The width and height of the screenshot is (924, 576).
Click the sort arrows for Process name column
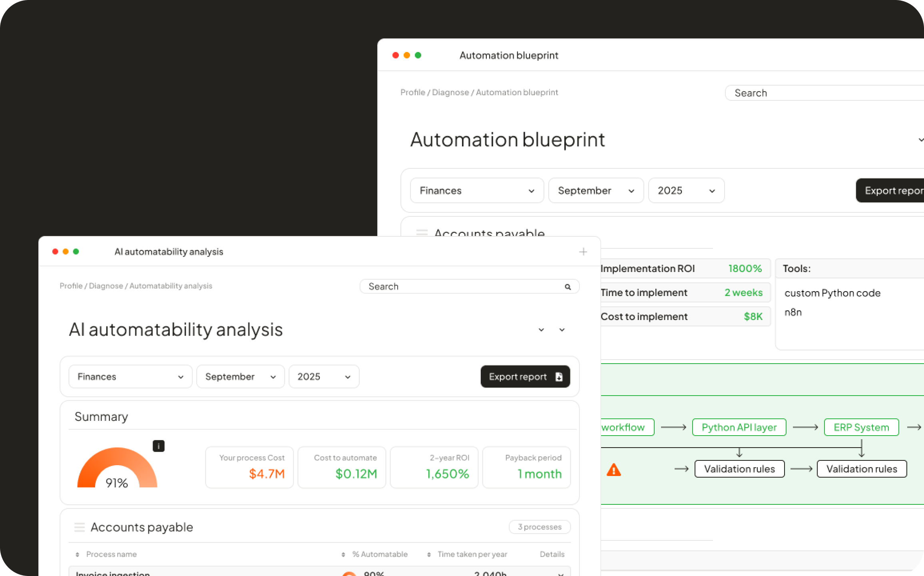[76, 554]
